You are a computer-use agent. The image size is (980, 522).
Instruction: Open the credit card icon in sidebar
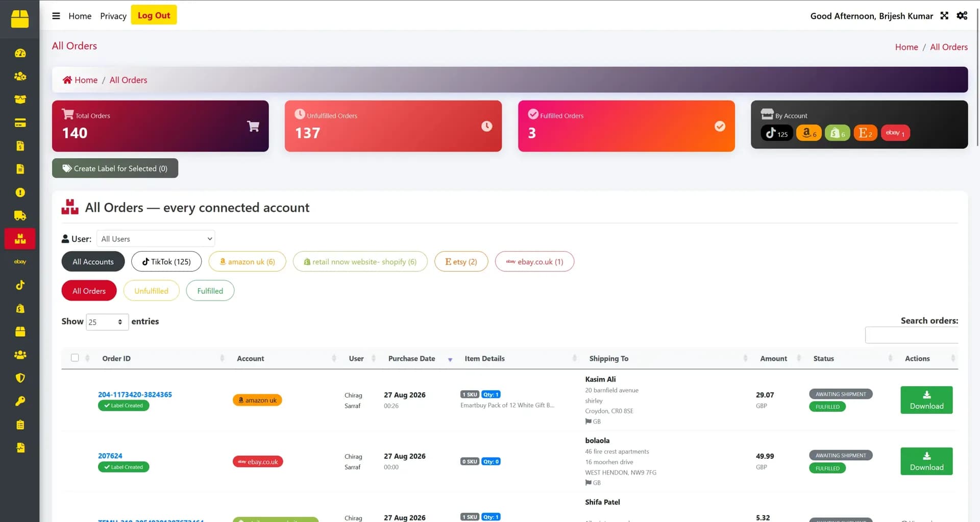(x=20, y=123)
